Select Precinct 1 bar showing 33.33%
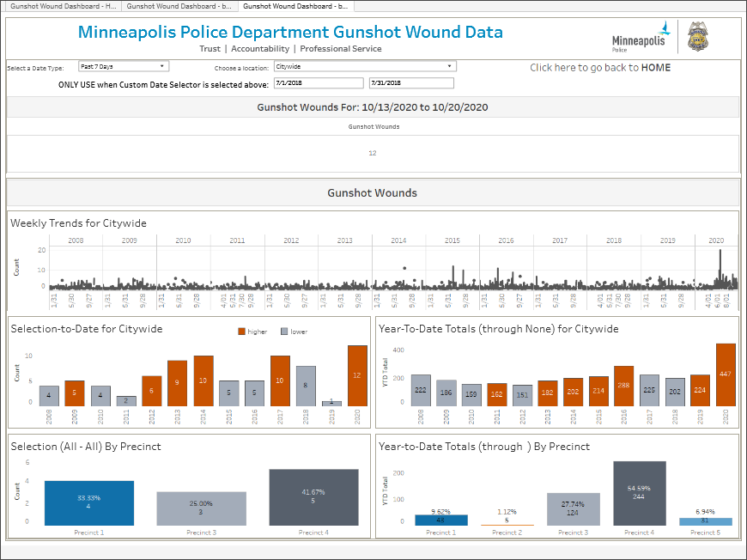 pyautogui.click(x=89, y=503)
